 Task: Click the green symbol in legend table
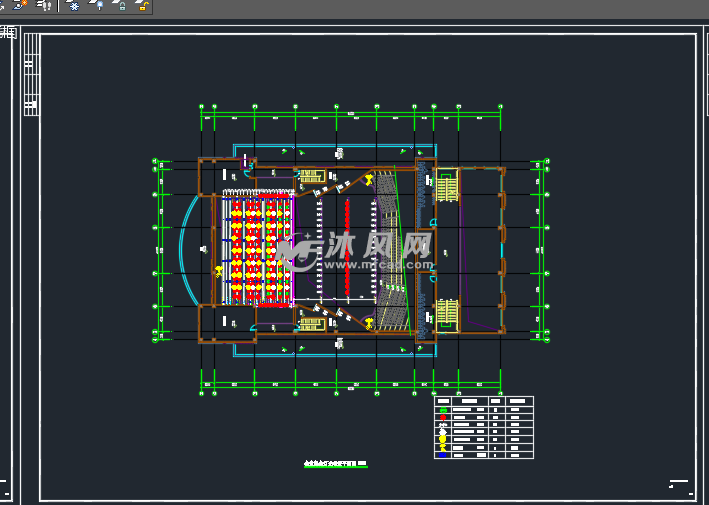[x=442, y=410]
